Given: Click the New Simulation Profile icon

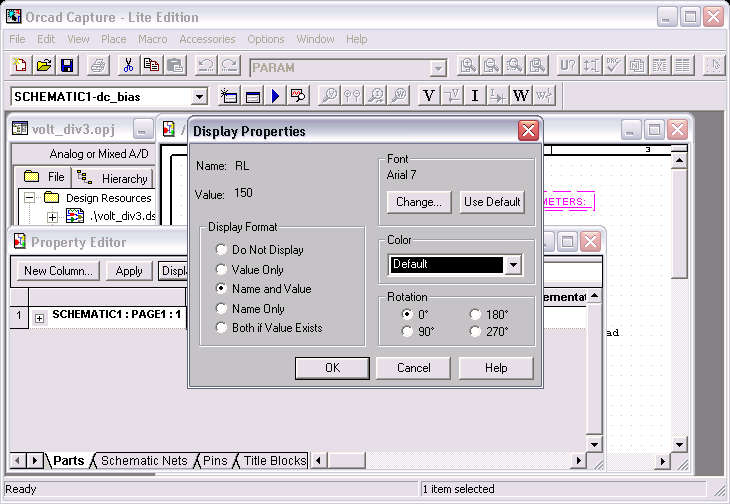Looking at the screenshot, I should coord(229,96).
